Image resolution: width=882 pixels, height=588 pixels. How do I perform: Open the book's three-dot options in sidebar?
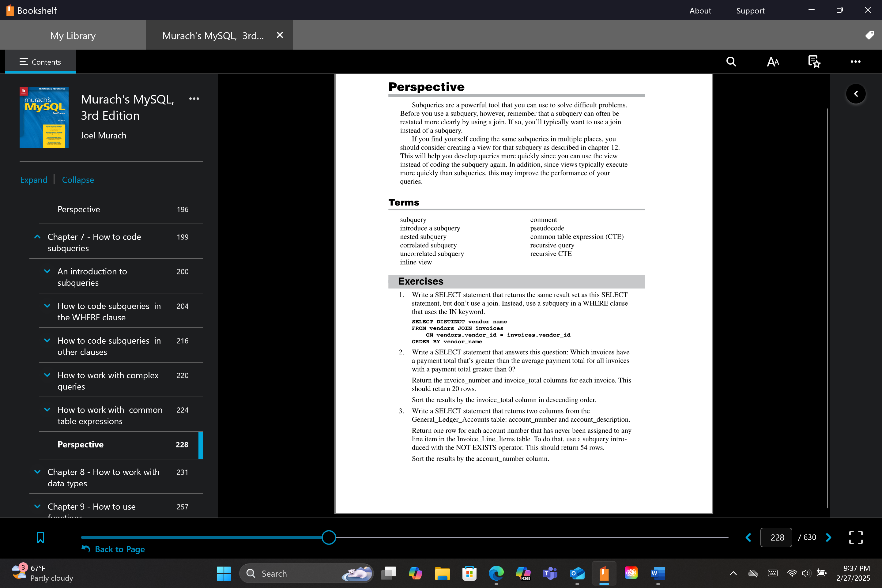tap(194, 99)
